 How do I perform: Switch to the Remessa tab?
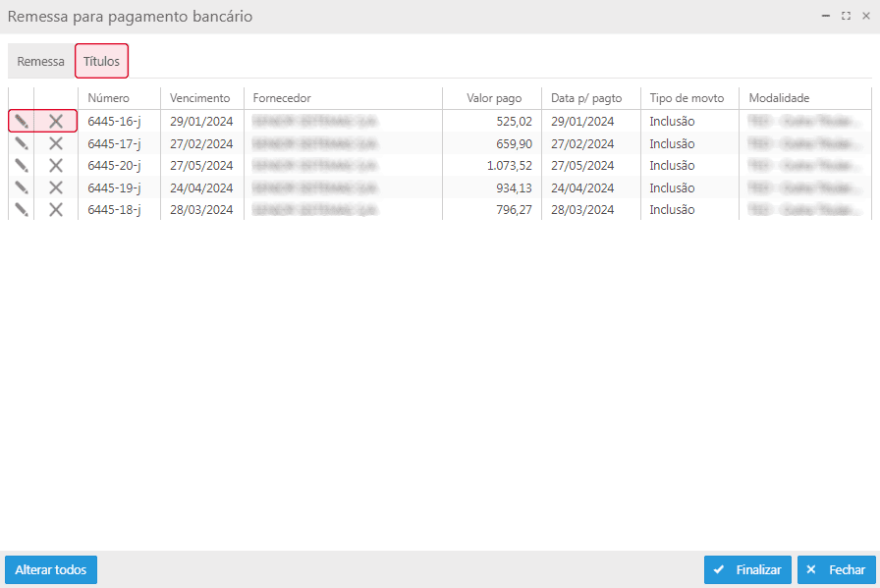41,61
